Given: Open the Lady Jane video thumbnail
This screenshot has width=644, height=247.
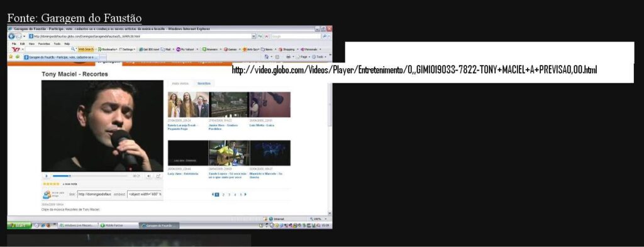Looking at the screenshot, I should [x=187, y=153].
